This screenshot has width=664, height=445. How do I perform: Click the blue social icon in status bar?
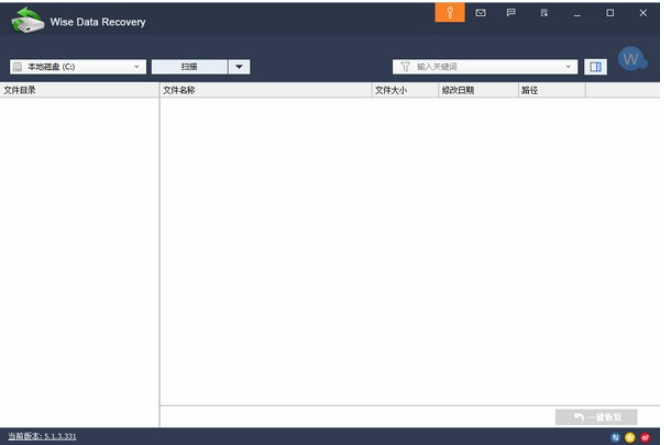(x=615, y=437)
